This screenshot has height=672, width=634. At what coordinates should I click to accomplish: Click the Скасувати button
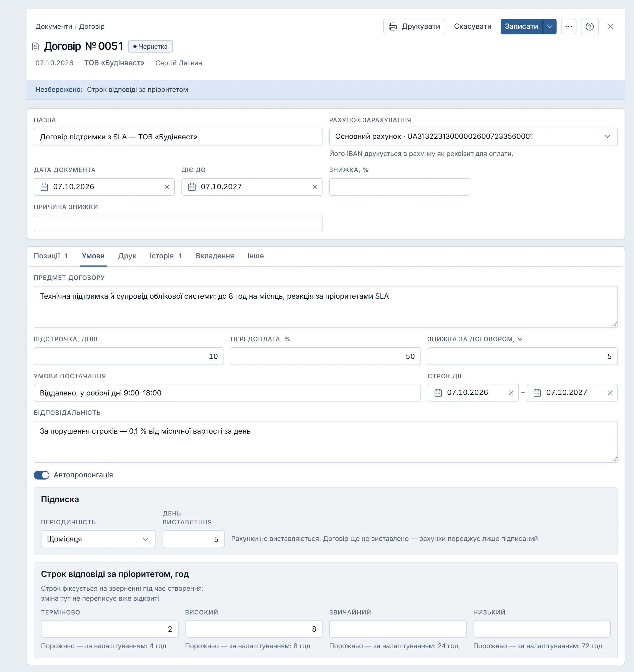pyautogui.click(x=472, y=26)
